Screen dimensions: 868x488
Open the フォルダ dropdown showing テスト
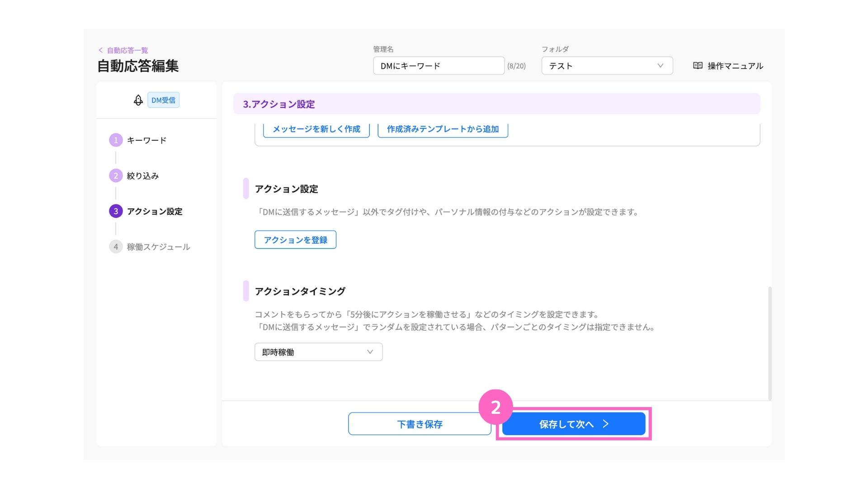pos(607,66)
